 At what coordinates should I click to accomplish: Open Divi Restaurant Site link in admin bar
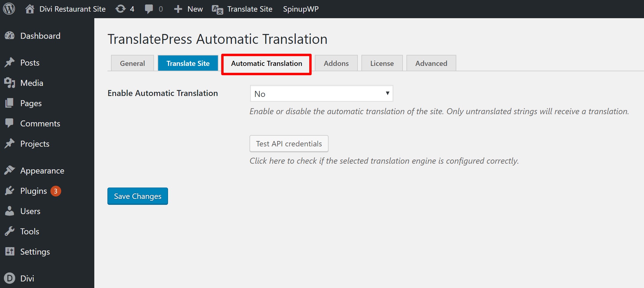(73, 9)
